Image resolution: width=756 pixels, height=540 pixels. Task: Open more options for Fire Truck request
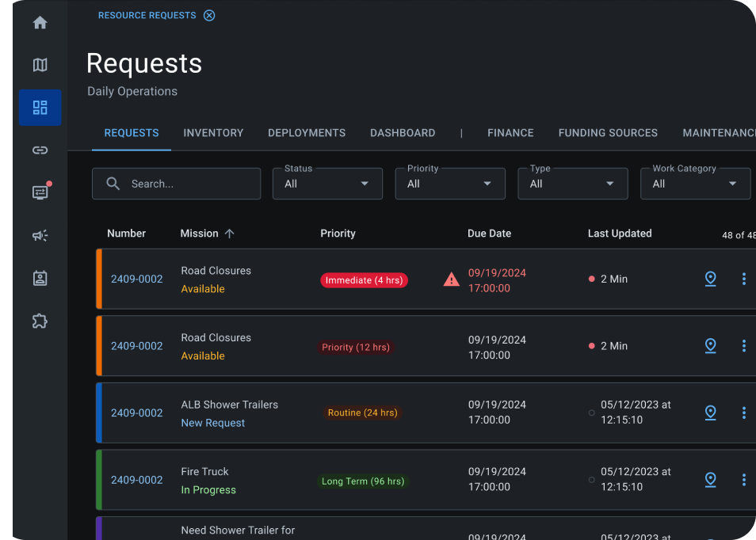743,480
